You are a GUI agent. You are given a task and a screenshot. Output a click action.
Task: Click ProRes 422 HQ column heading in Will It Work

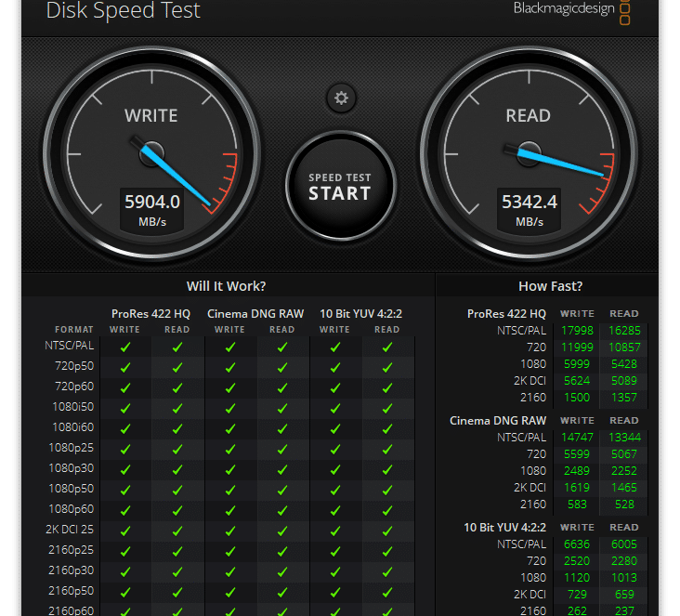coord(150,314)
